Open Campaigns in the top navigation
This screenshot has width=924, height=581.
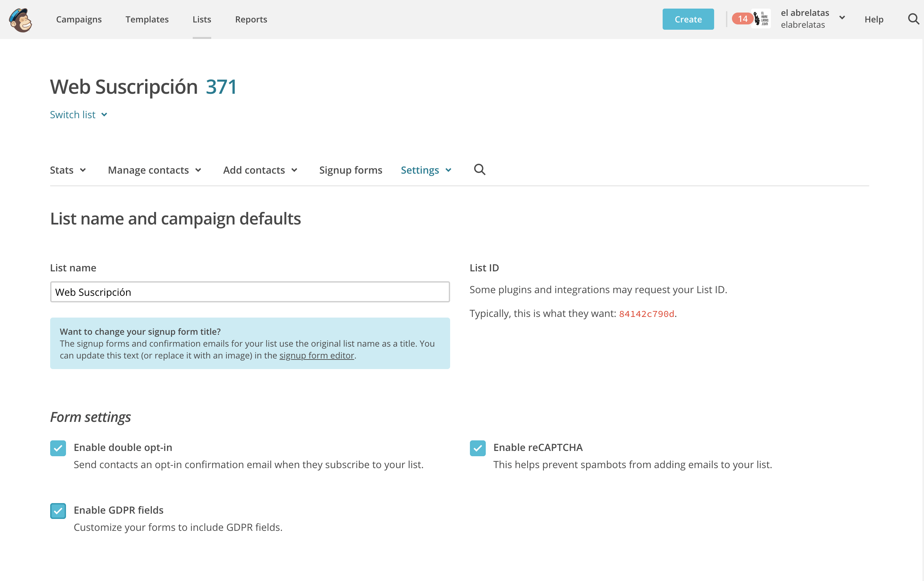pyautogui.click(x=79, y=19)
